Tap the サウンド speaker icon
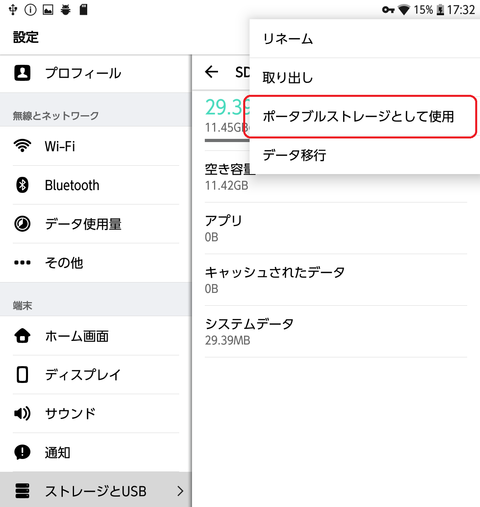 click(x=22, y=413)
